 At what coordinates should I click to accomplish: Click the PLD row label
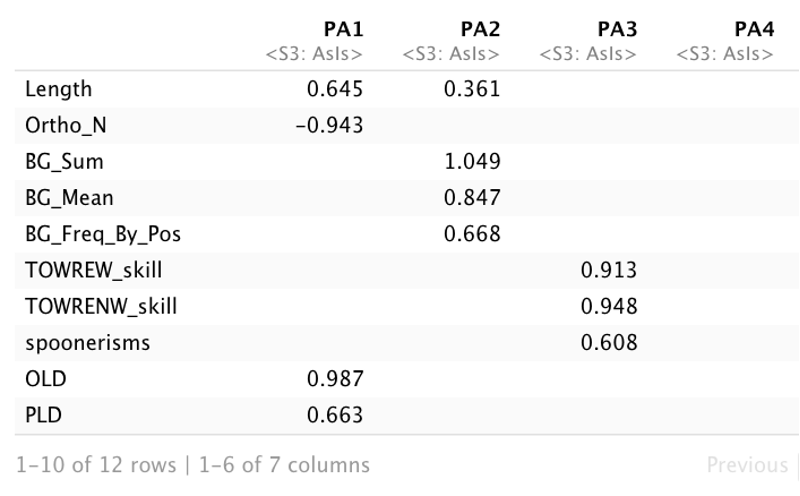(43, 415)
